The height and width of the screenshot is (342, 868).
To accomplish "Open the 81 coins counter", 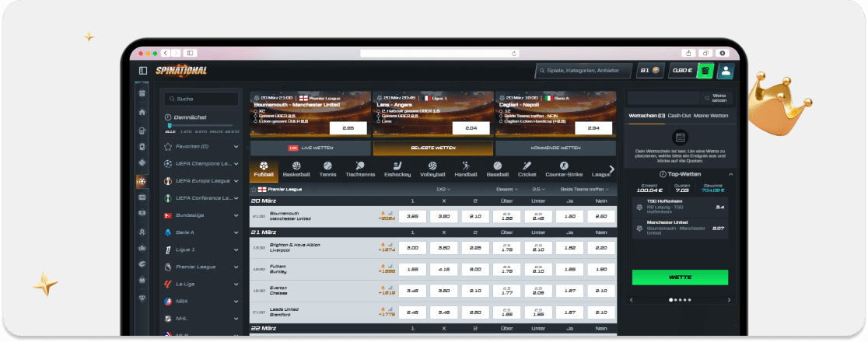I will (650, 70).
